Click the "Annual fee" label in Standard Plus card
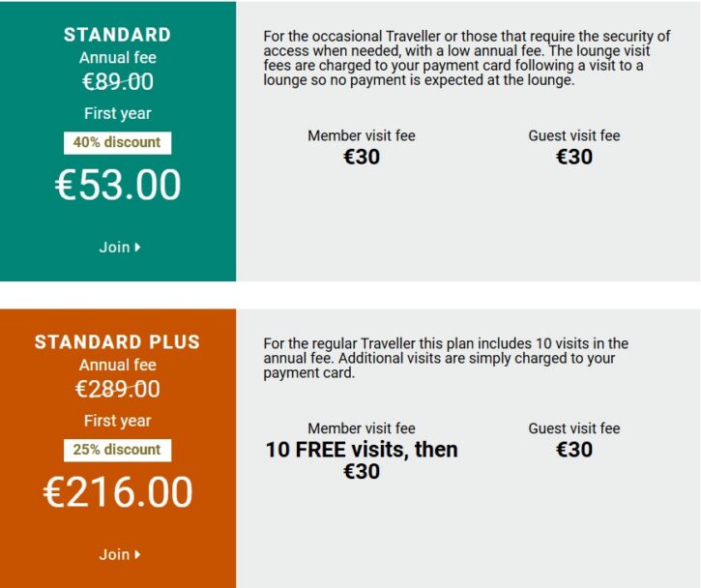 click(x=117, y=366)
